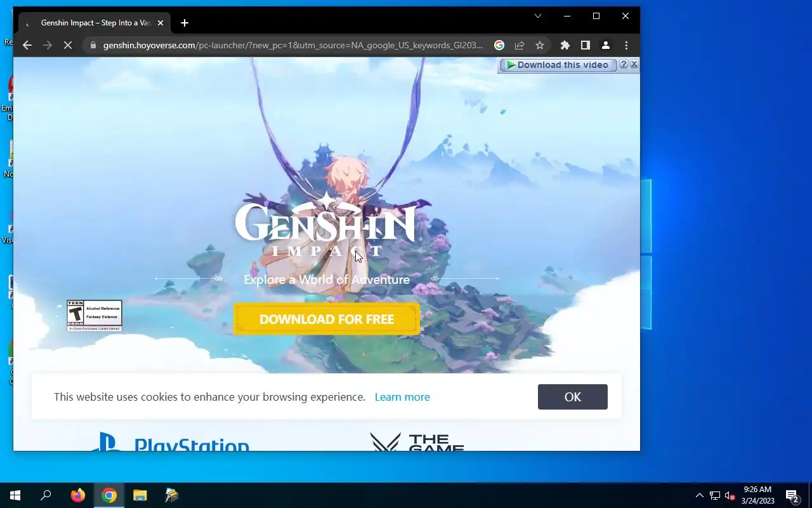This screenshot has height=508, width=812.
Task: Open the Chrome profile avatar icon
Action: 606,45
